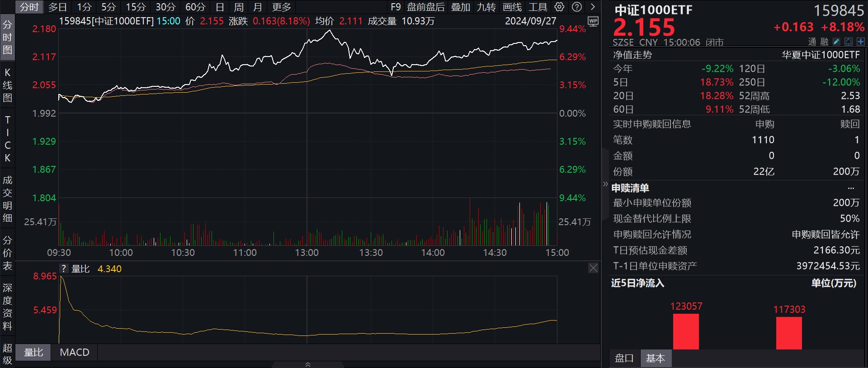Collapse the right info panel with » arrow
This screenshot has width=868, height=368.
tap(605, 184)
